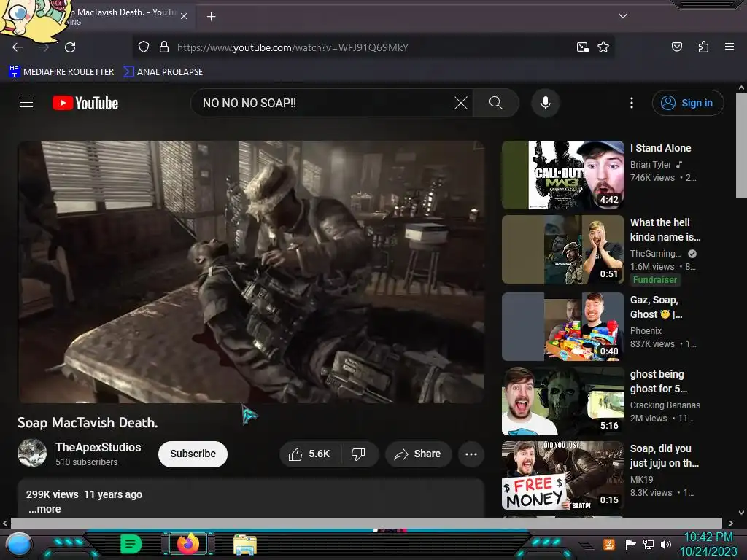Toggle picture-in-picture icon in address bar
The width and height of the screenshot is (747, 560).
(583, 47)
